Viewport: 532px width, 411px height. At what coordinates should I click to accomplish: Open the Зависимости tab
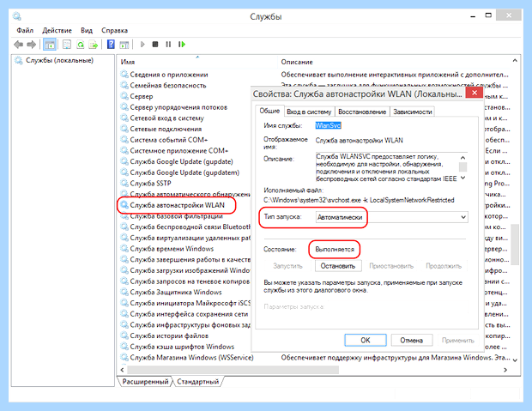click(412, 112)
